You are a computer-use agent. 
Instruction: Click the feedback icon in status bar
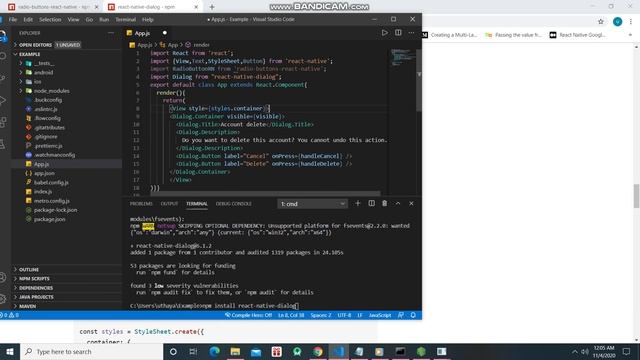click(401, 315)
